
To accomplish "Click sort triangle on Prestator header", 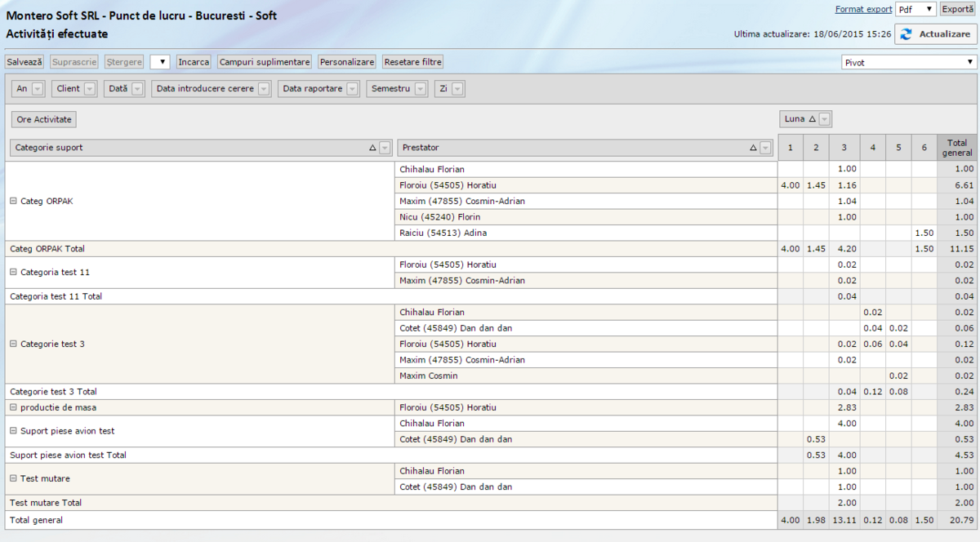I will click(753, 148).
